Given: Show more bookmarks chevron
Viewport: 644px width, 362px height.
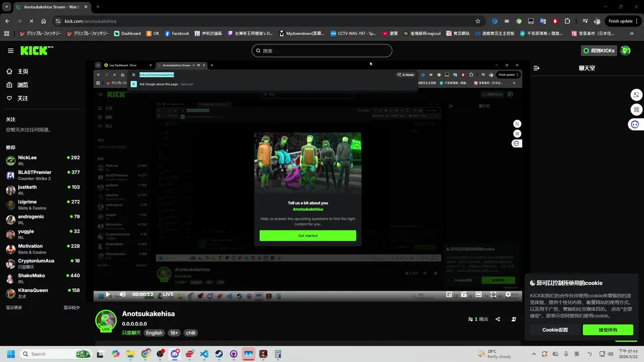Looking at the screenshot, I should [632, 34].
